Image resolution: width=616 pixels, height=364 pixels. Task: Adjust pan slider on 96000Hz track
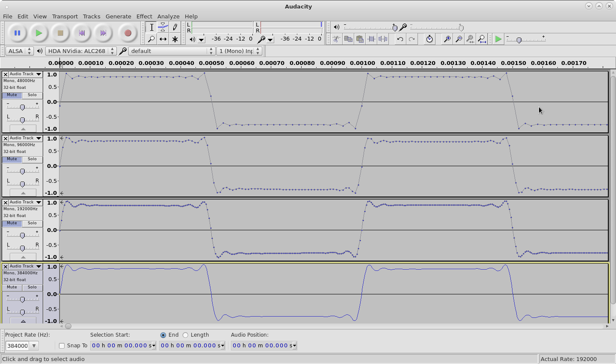pos(22,184)
